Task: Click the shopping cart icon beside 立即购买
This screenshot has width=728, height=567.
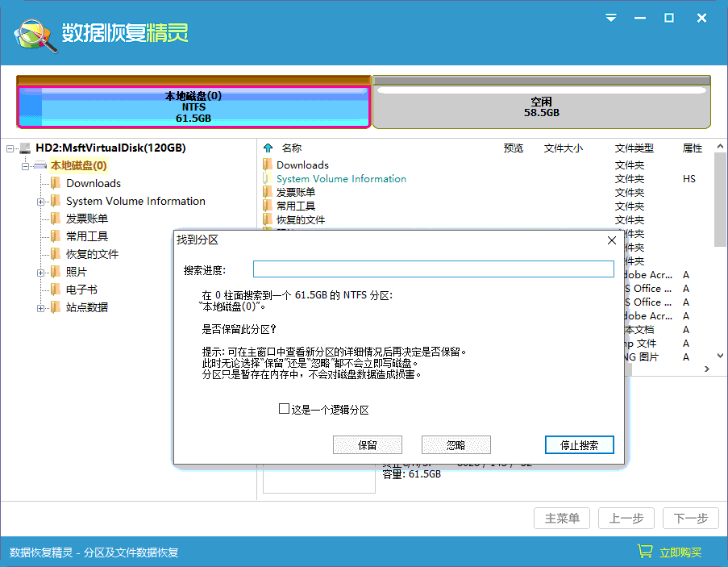Action: [x=644, y=552]
